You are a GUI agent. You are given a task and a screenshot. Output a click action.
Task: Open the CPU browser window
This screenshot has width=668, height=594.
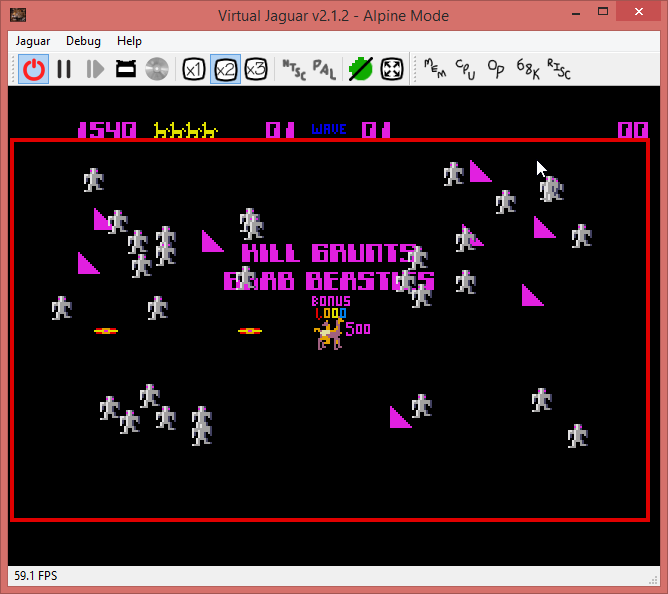[x=465, y=69]
